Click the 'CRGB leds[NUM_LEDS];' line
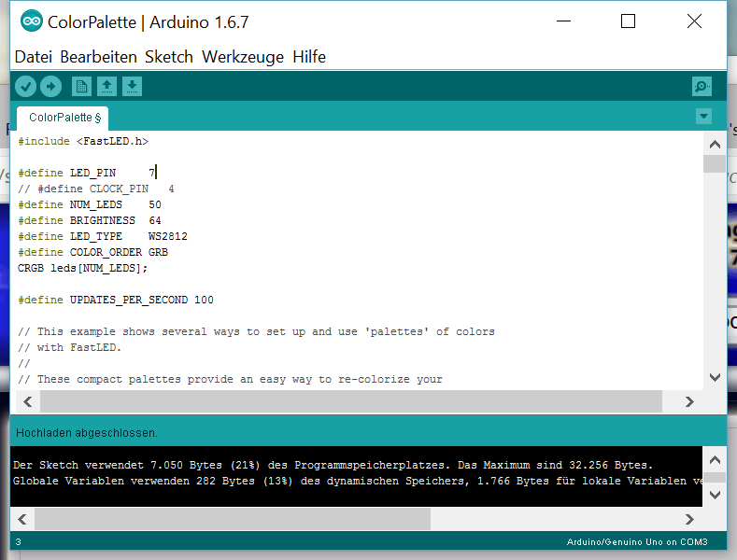The width and height of the screenshot is (737, 560). pos(82,268)
